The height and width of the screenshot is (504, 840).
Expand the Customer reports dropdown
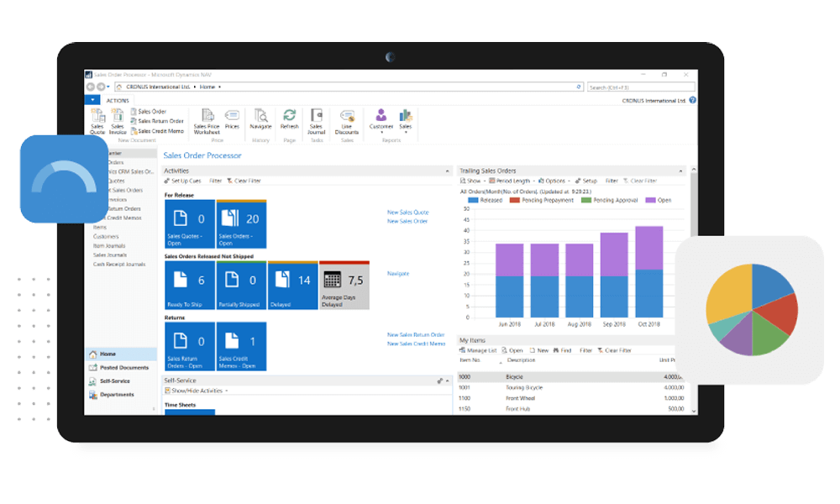381,122
